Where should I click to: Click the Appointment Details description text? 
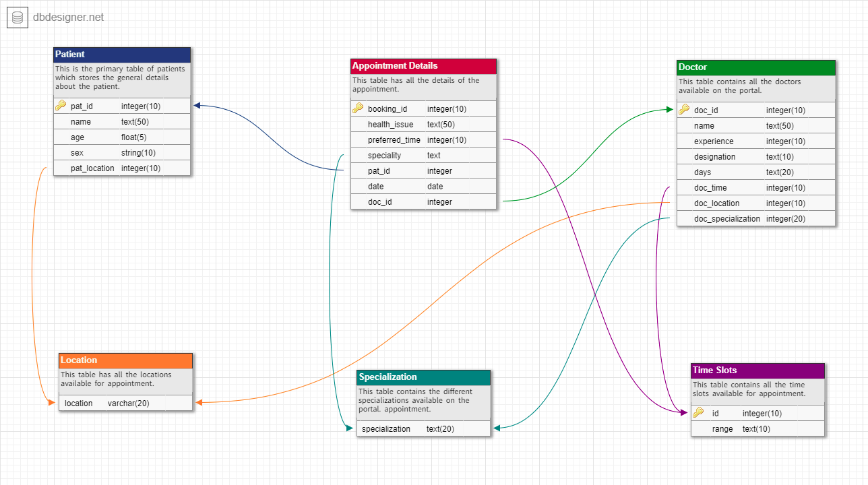tap(416, 84)
